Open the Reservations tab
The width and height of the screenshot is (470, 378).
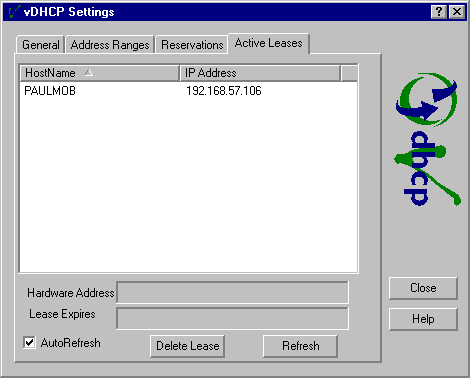(x=192, y=45)
